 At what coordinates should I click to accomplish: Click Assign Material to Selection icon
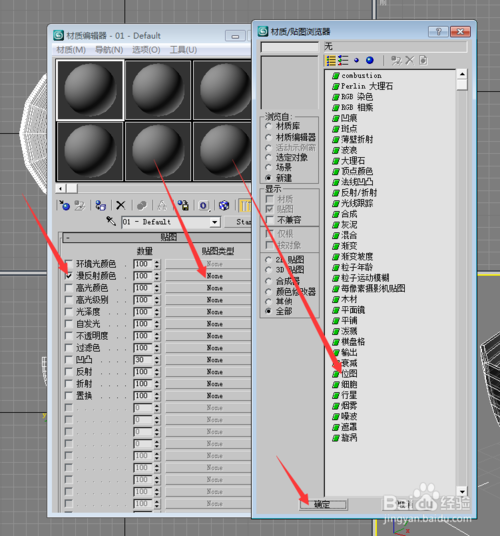[100, 205]
